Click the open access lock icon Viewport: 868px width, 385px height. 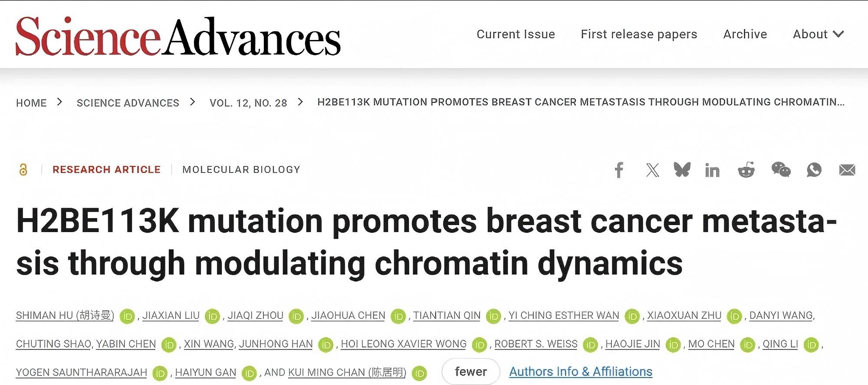[x=23, y=169]
